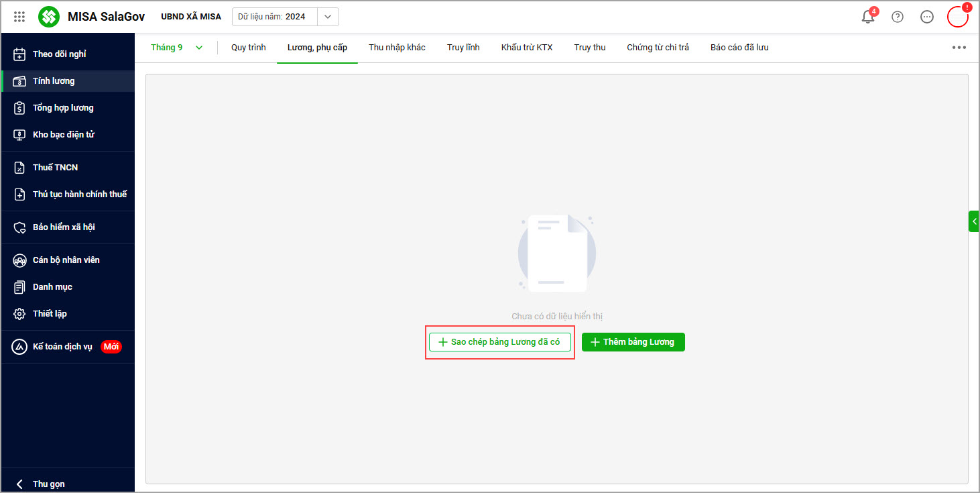Open the help question mark icon
This screenshot has width=980, height=493.
pos(898,17)
